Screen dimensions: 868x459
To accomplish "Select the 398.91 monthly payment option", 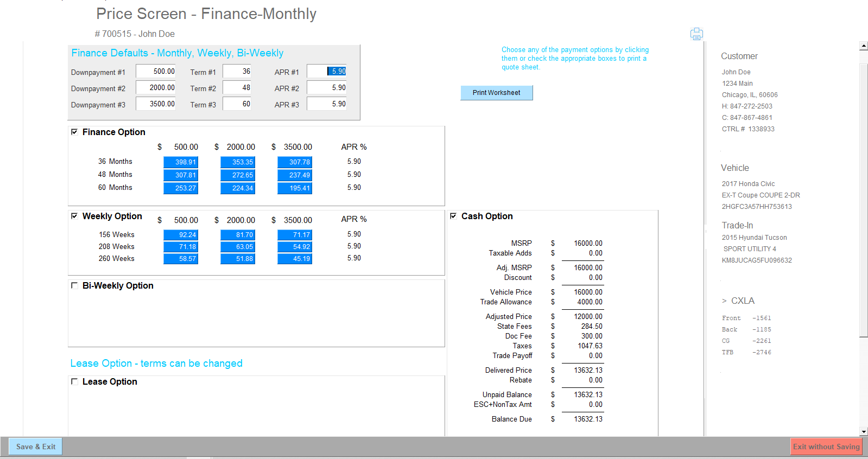I will (x=181, y=162).
